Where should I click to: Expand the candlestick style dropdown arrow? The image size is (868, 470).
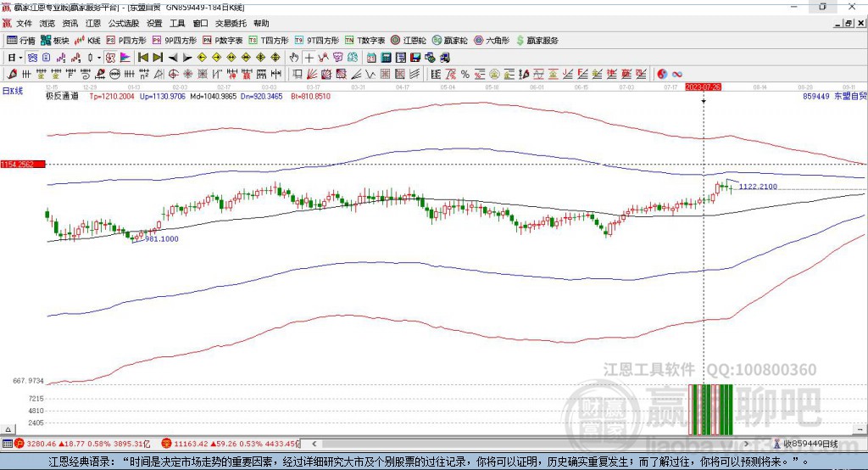pos(99,57)
